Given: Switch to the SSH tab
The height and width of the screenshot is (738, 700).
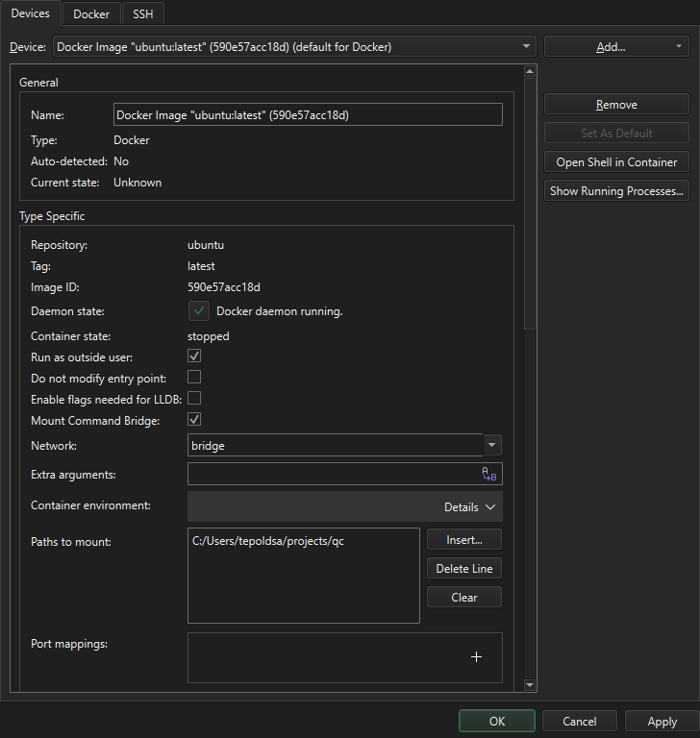Looking at the screenshot, I should [143, 13].
